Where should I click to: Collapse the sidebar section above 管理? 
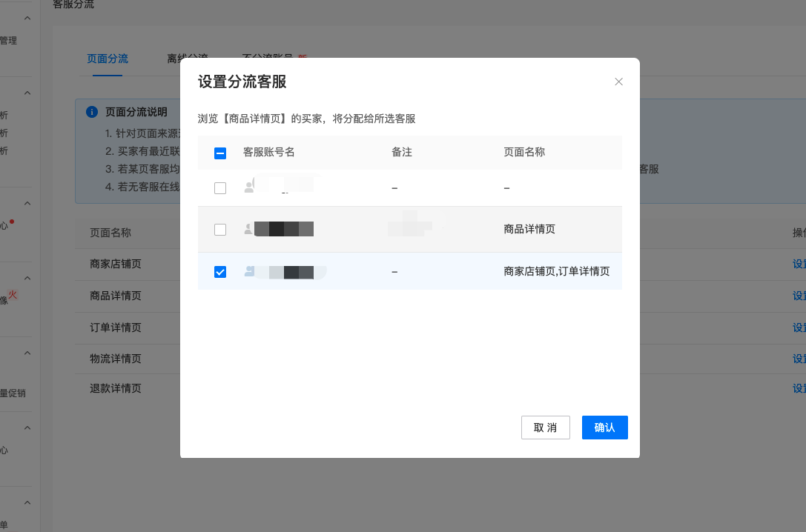tap(27, 18)
